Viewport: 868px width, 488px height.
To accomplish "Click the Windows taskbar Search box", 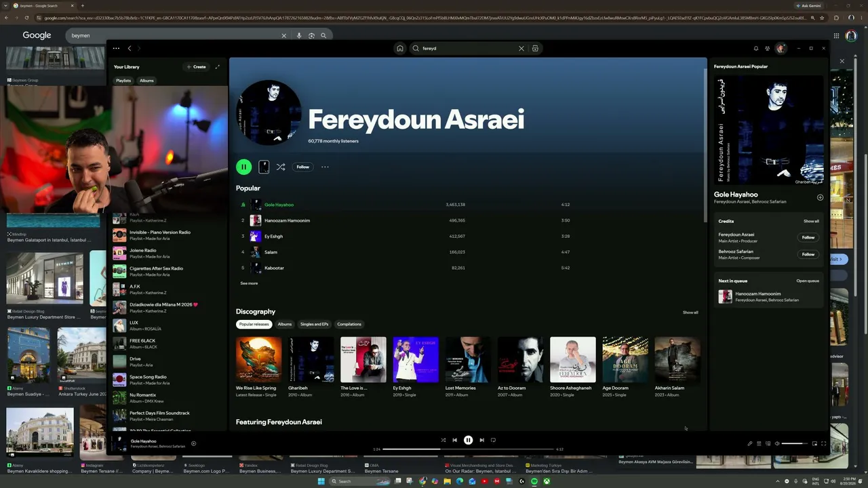I will tap(360, 481).
